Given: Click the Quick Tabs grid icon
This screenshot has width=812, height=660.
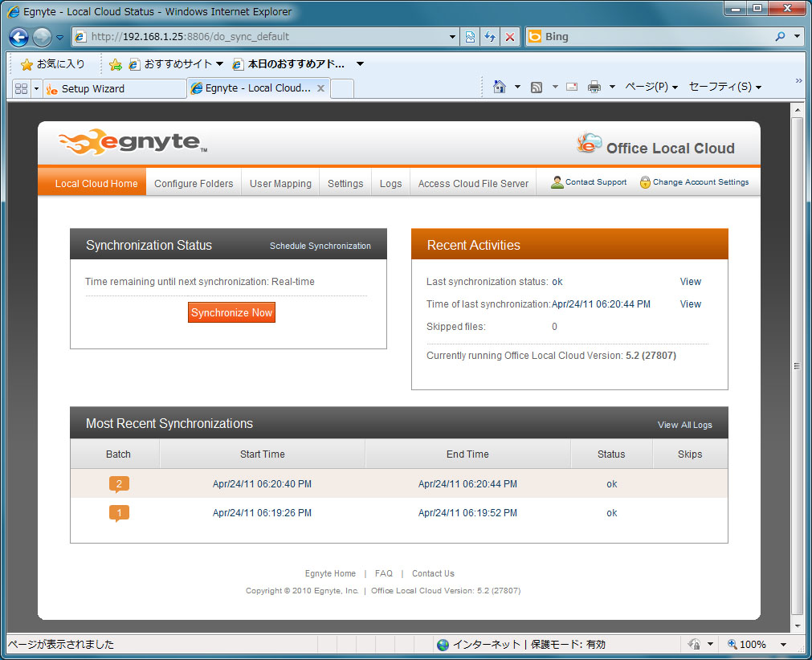Looking at the screenshot, I should pyautogui.click(x=22, y=88).
